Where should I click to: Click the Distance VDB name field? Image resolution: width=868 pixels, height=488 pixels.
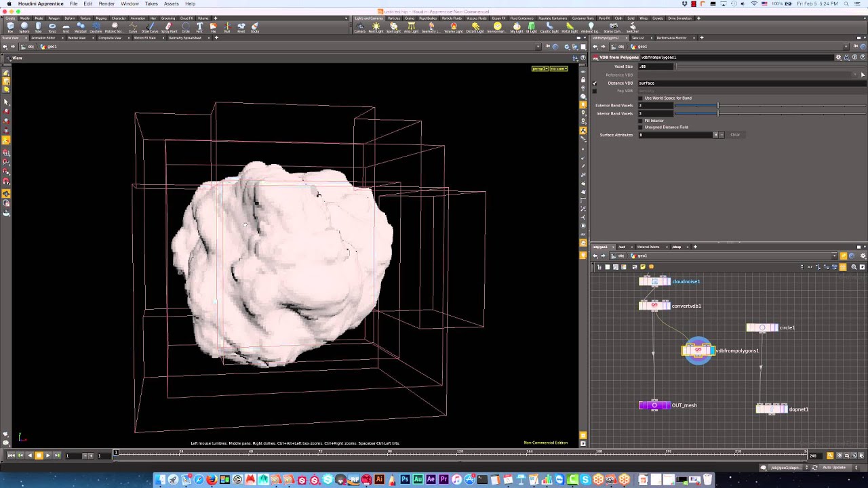pos(751,83)
